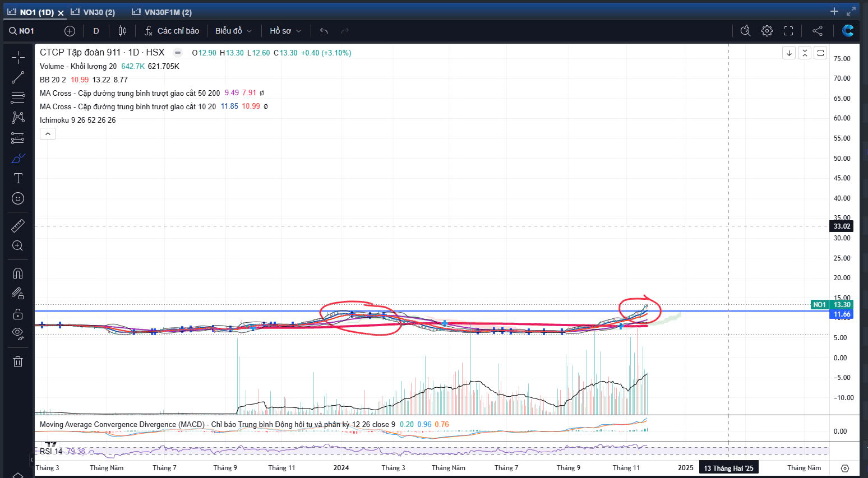The height and width of the screenshot is (478, 868).
Task: Enter fullscreen mode from toolbar
Action: point(788,31)
